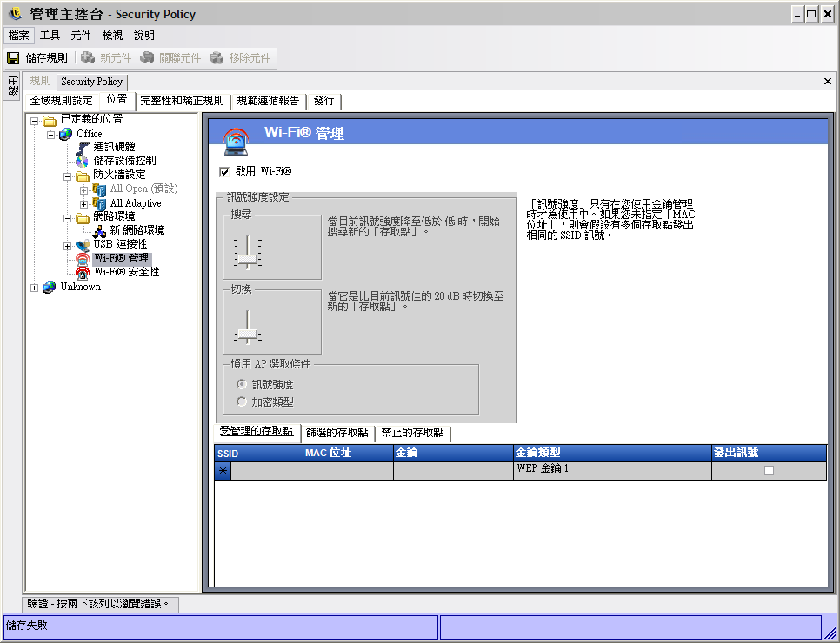Switch to the 禁止的存取點 tab
The width and height of the screenshot is (840, 643).
tap(412, 433)
